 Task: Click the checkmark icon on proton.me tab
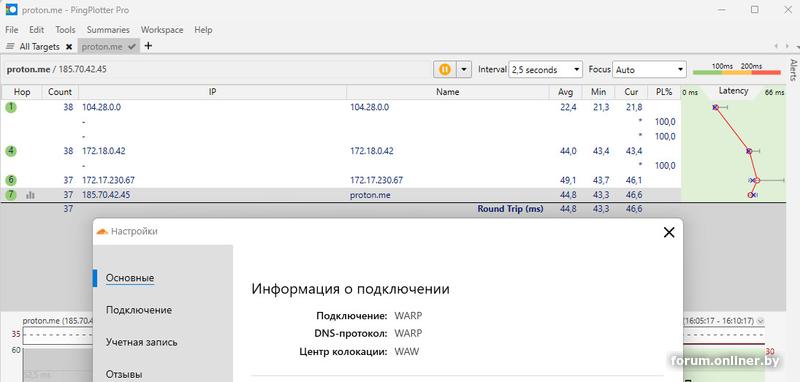(132, 46)
